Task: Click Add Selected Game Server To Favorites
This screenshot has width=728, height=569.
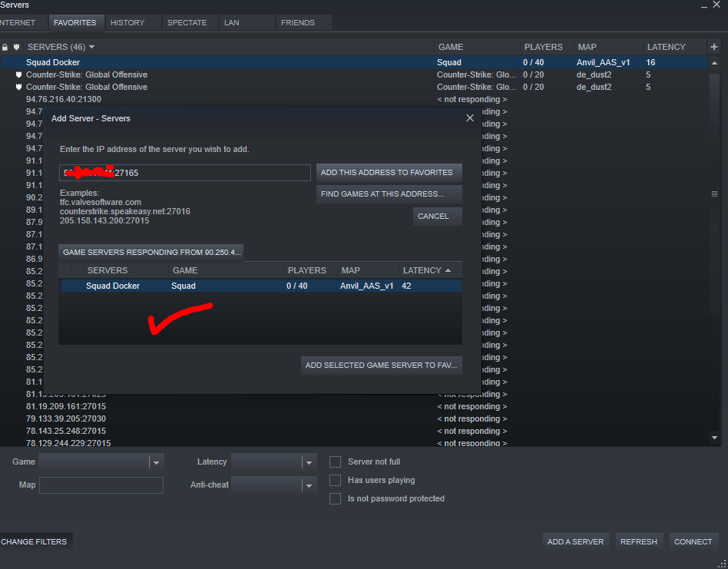Action: pos(381,366)
